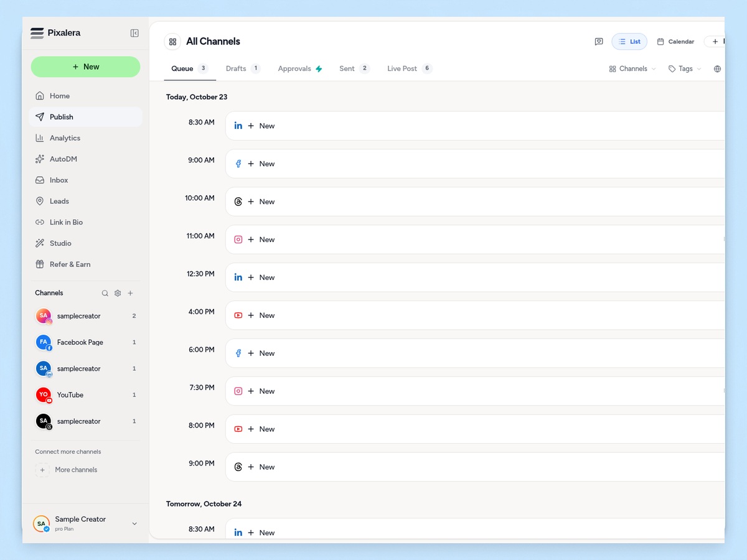Switch to the Queue tab
747x560 pixels.
pyautogui.click(x=190, y=68)
